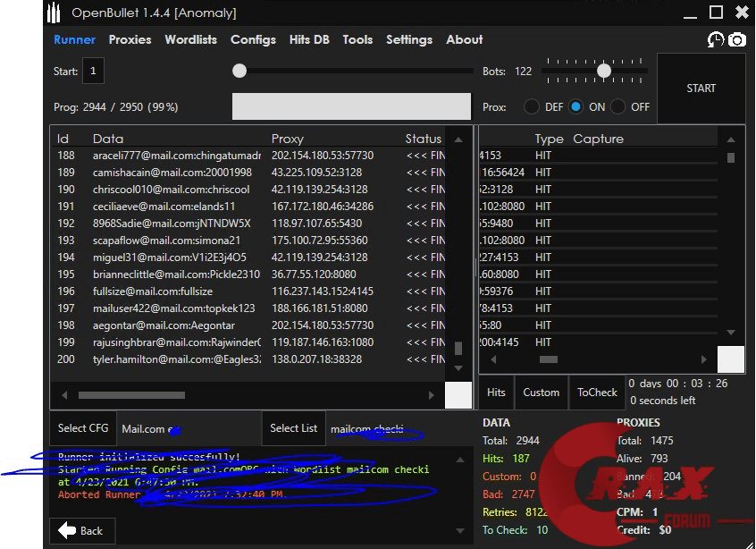This screenshot has height=549, width=756.
Task: Click the job history clock icon
Action: pyautogui.click(x=715, y=40)
